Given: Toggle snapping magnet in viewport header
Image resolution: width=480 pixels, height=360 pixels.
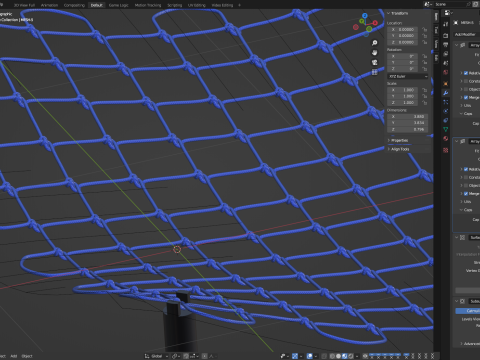Looking at the screenshot, I should [186, 356].
